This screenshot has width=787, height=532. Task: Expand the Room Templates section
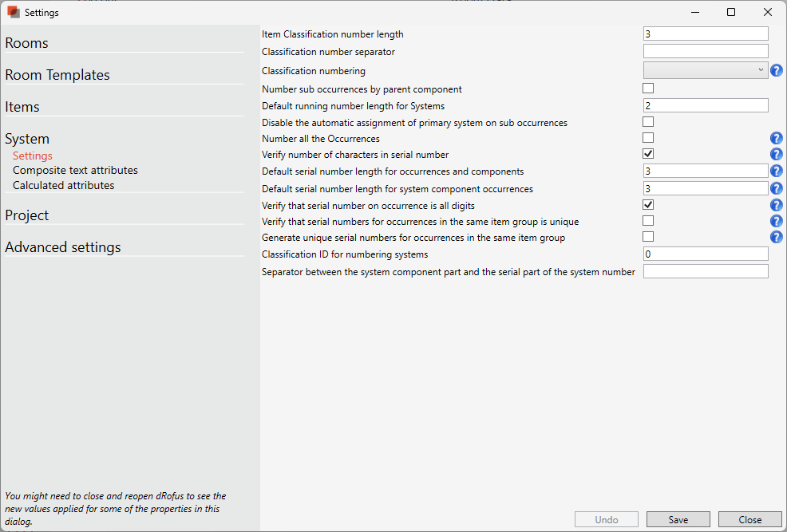(57, 75)
